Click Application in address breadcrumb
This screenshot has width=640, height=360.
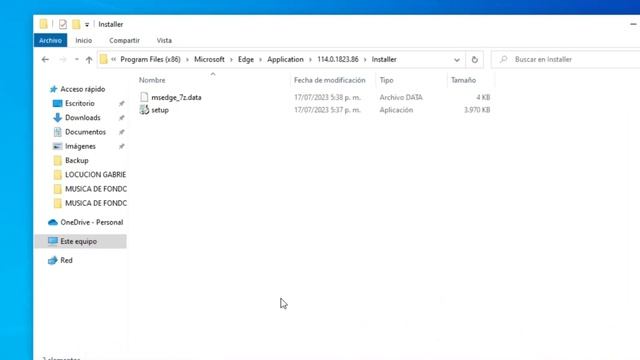pyautogui.click(x=285, y=60)
